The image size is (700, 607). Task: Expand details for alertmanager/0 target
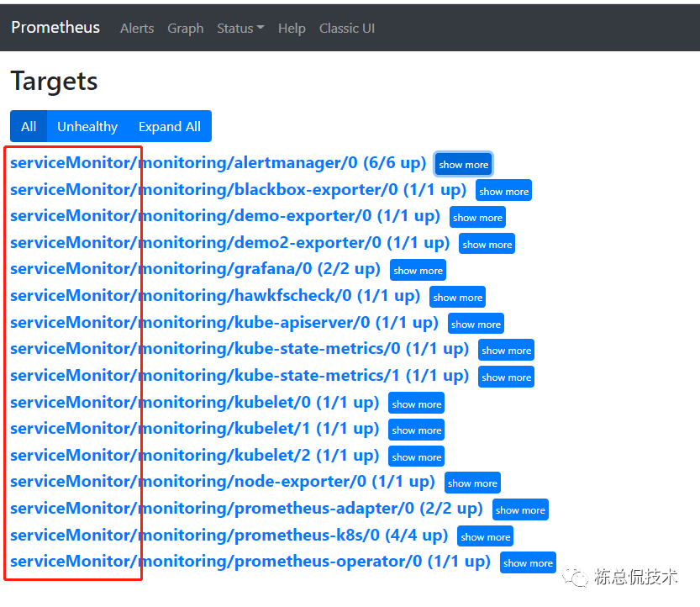tap(463, 164)
